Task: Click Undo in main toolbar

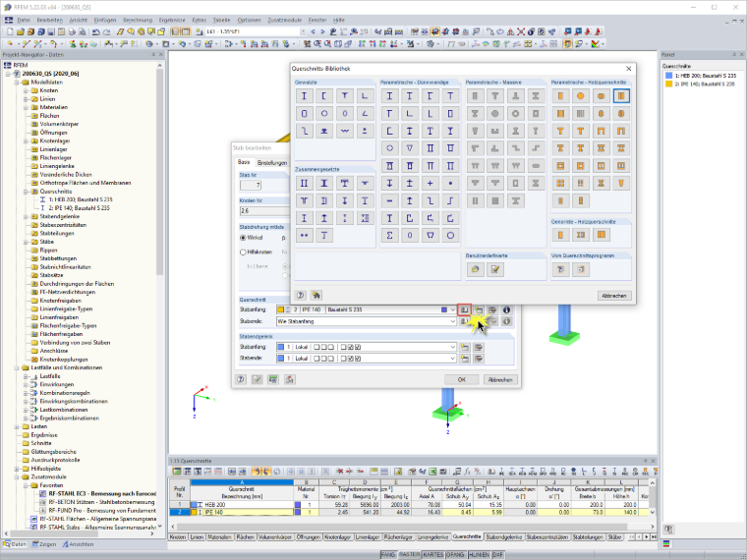Action: [96, 31]
